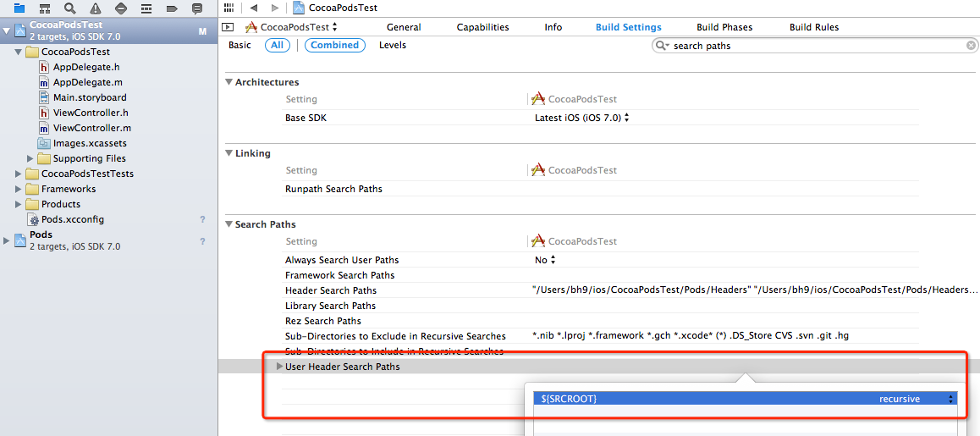Open the Test navigator diamond icon
The width and height of the screenshot is (980, 436).
coord(121,8)
